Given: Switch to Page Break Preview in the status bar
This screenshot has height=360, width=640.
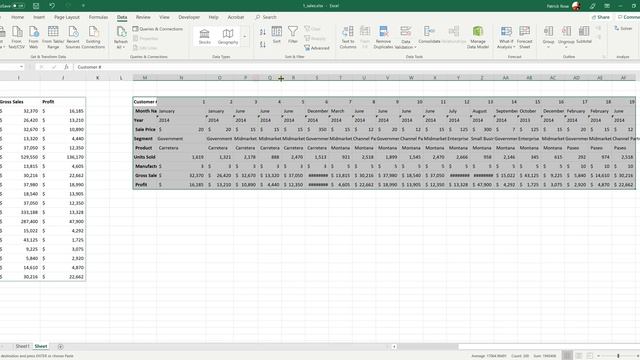Looking at the screenshot, I should (590, 356).
